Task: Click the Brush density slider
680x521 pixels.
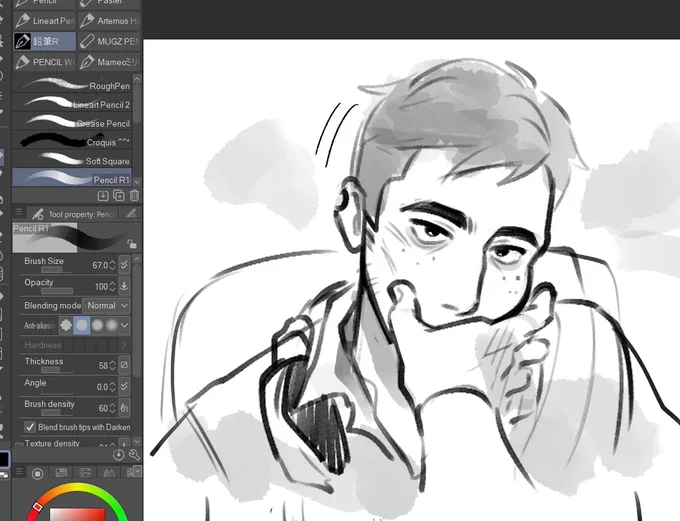Action: (56, 413)
